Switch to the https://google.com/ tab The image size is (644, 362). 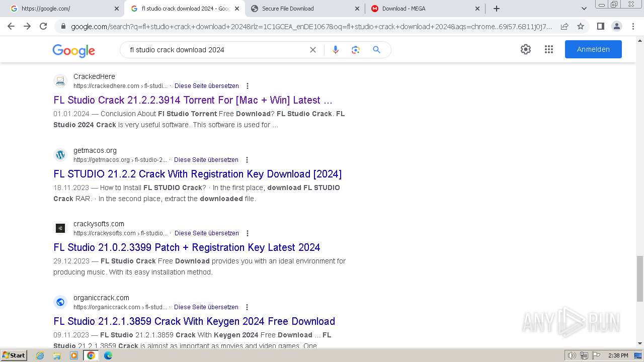click(x=63, y=9)
